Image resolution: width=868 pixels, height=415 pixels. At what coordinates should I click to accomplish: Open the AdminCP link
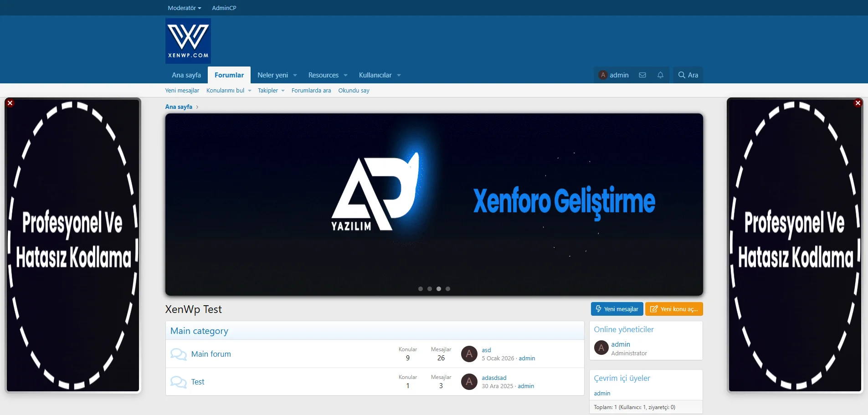(x=224, y=8)
